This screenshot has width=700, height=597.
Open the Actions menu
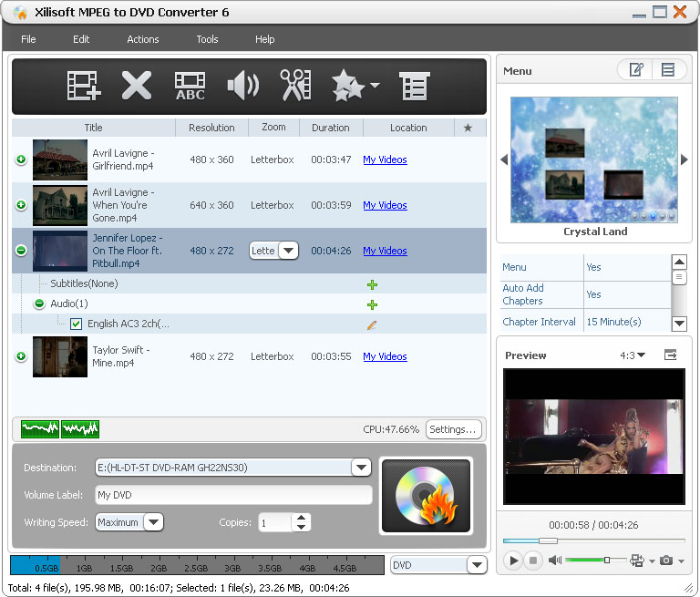(x=143, y=39)
